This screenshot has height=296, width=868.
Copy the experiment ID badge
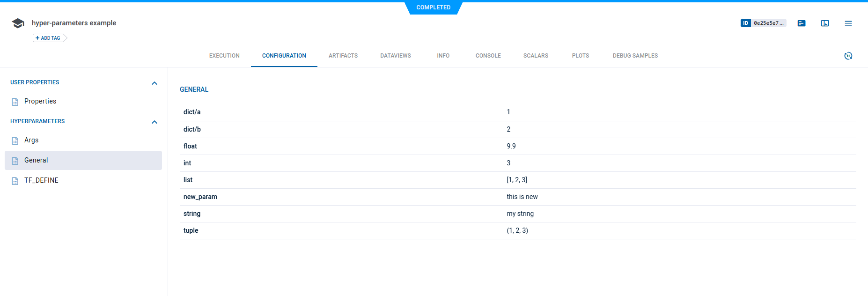click(x=763, y=23)
